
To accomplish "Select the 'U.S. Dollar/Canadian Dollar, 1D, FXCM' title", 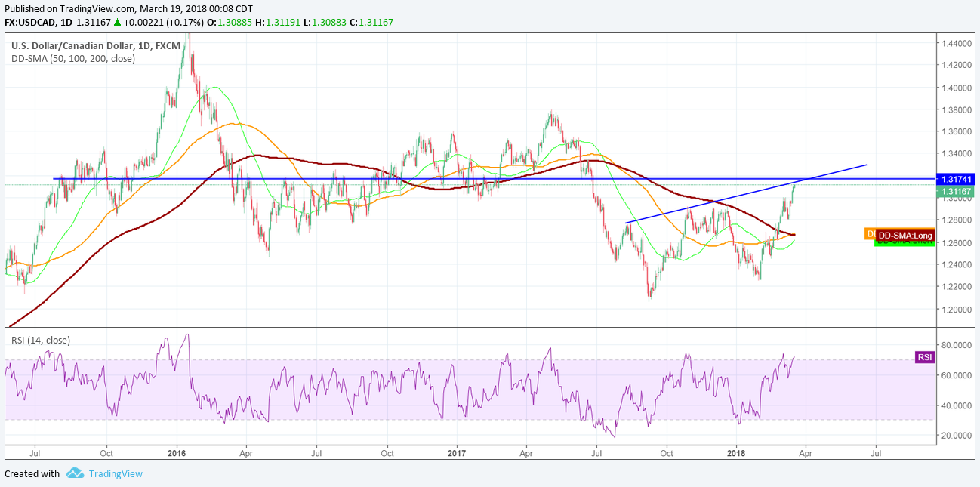I will coord(96,45).
